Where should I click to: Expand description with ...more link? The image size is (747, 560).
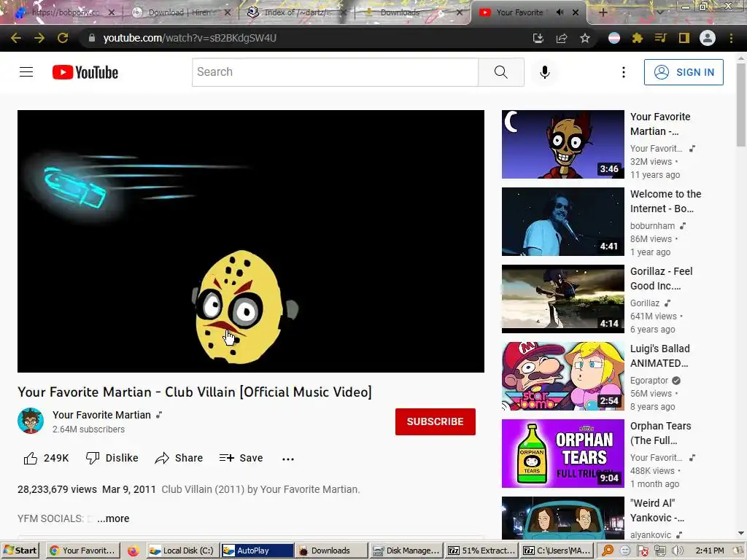113,518
